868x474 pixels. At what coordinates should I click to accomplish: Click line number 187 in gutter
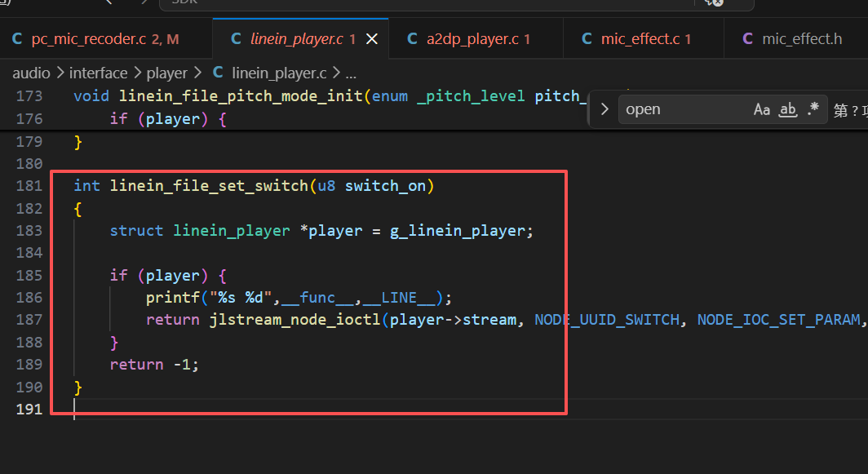pos(29,320)
